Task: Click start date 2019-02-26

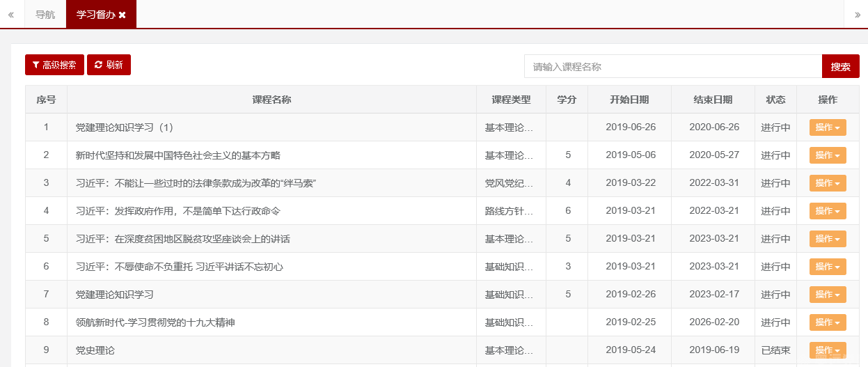Action: (x=631, y=295)
